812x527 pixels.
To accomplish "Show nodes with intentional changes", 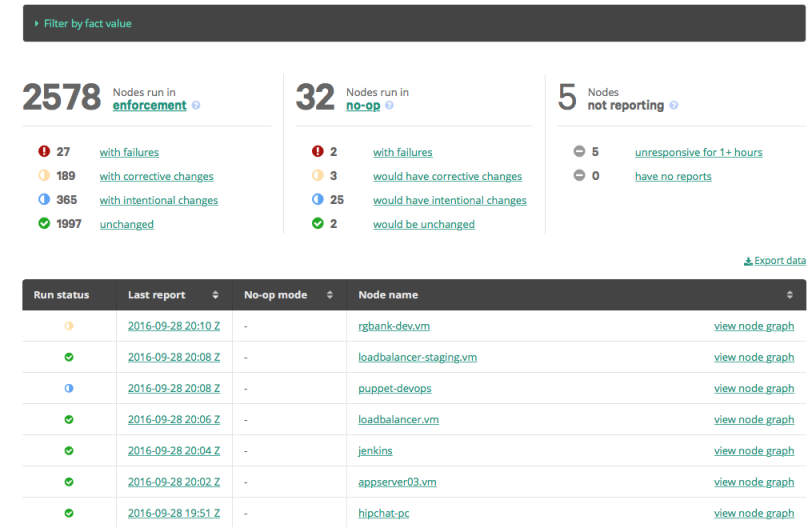I will pos(159,200).
